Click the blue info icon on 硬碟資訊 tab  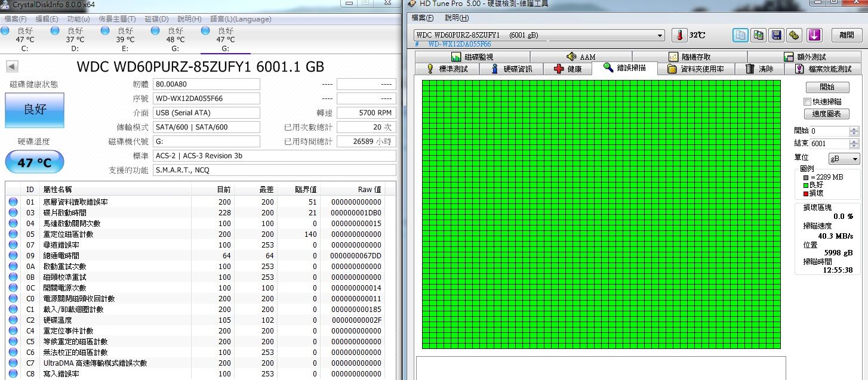pos(494,69)
